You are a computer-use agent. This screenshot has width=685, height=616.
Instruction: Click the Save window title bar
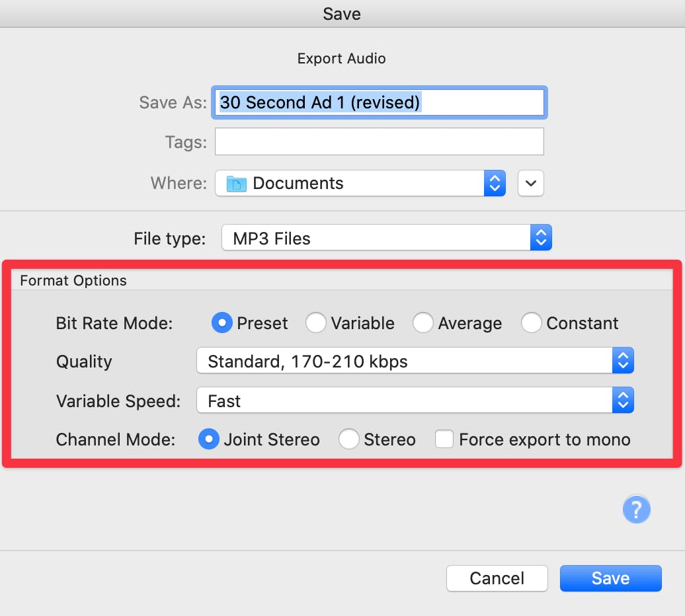pyautogui.click(x=342, y=13)
